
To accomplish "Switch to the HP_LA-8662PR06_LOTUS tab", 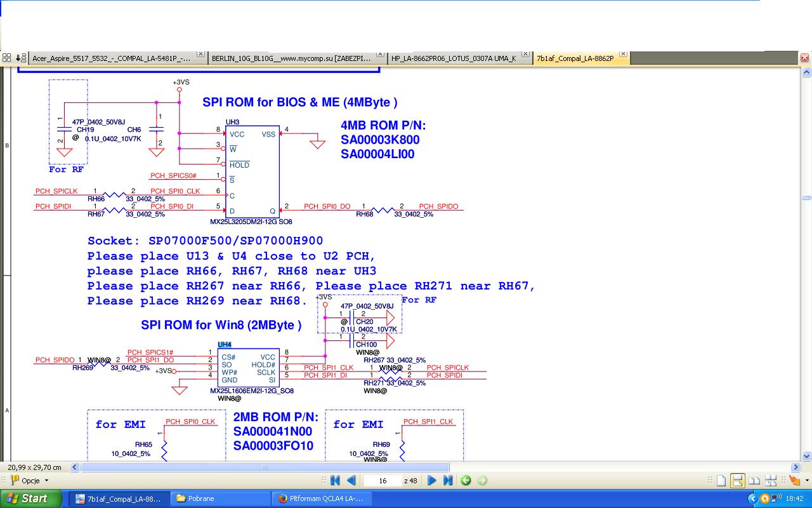I will tap(454, 58).
